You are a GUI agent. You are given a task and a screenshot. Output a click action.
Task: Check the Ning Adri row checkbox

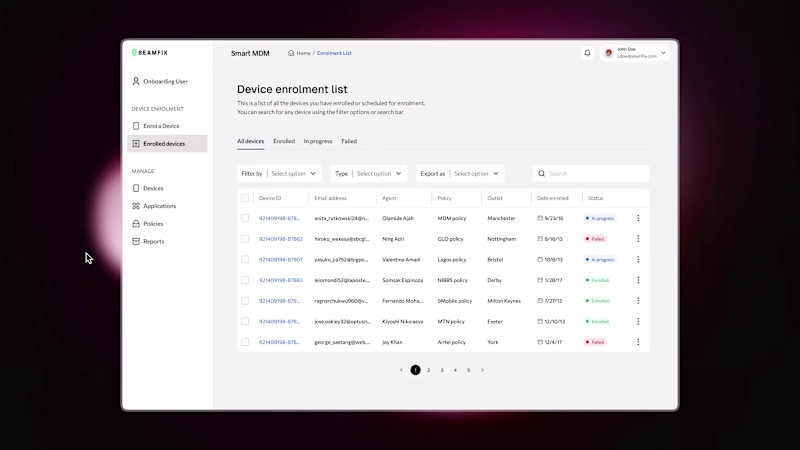[245, 239]
